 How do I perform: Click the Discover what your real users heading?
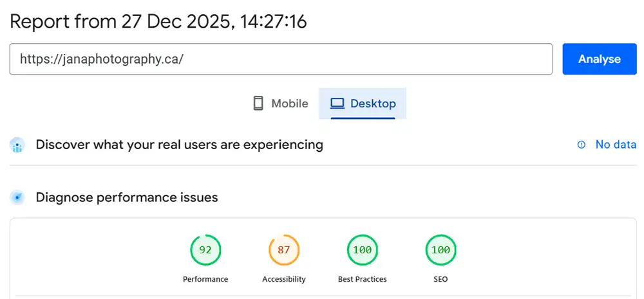(179, 145)
